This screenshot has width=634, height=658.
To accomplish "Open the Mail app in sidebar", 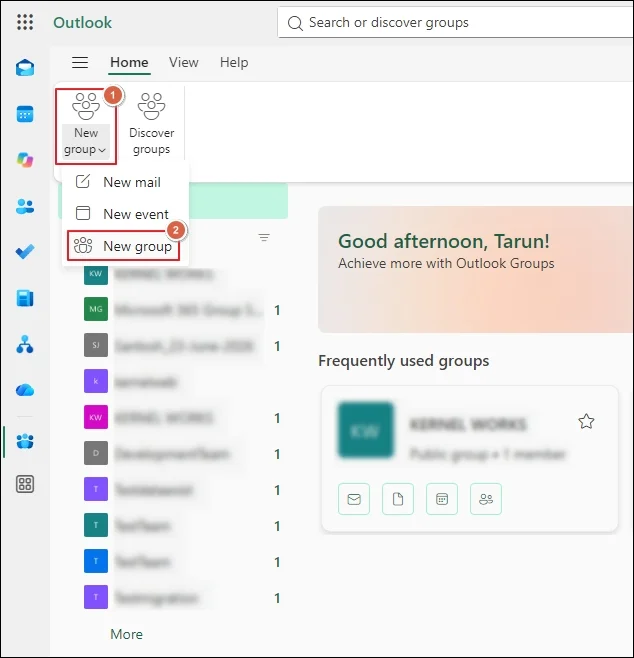I will click(25, 68).
